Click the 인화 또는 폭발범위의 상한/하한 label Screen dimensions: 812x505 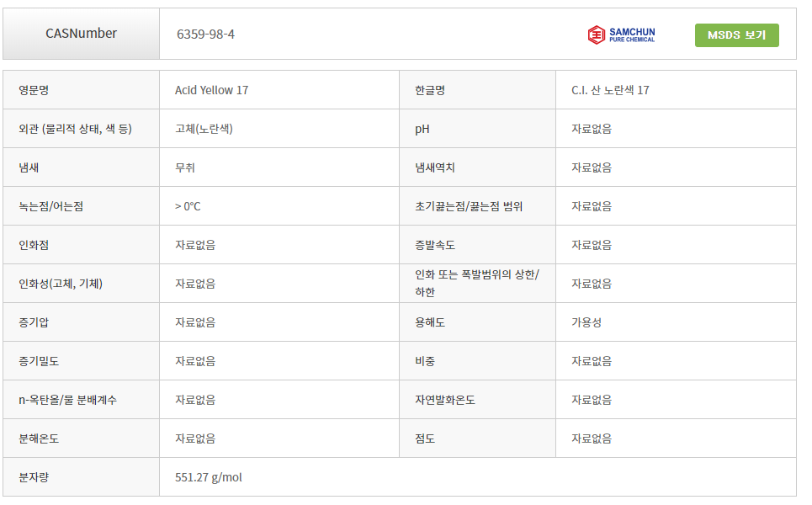476,284
